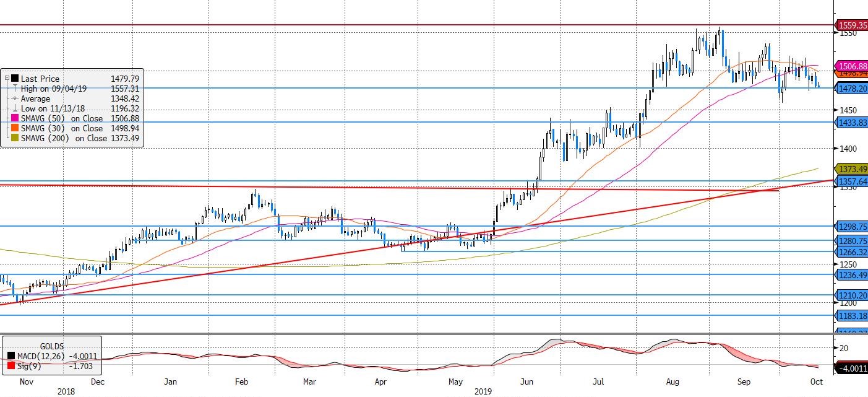Select the red 1559.35 price axis label
The width and height of the screenshot is (868, 397).
[x=851, y=25]
